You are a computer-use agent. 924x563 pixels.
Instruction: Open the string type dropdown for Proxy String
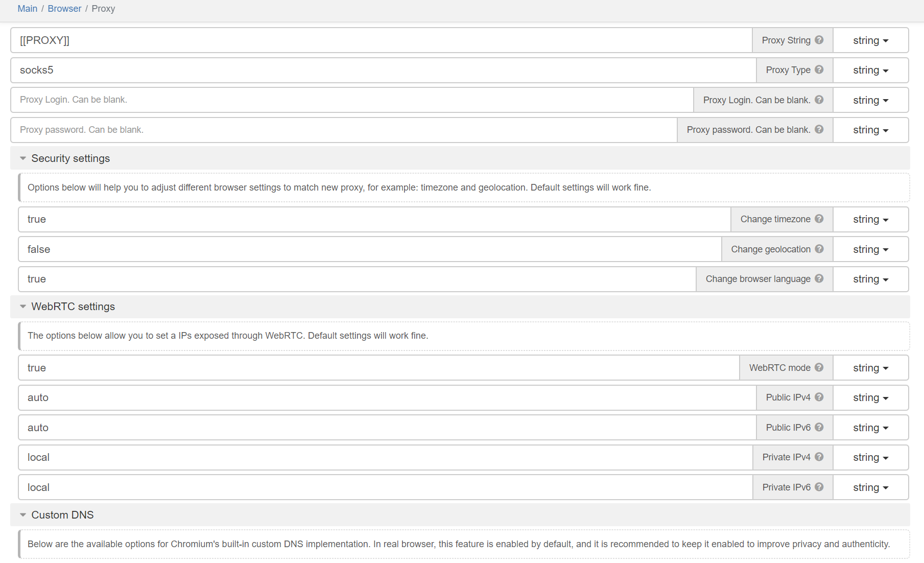click(870, 40)
